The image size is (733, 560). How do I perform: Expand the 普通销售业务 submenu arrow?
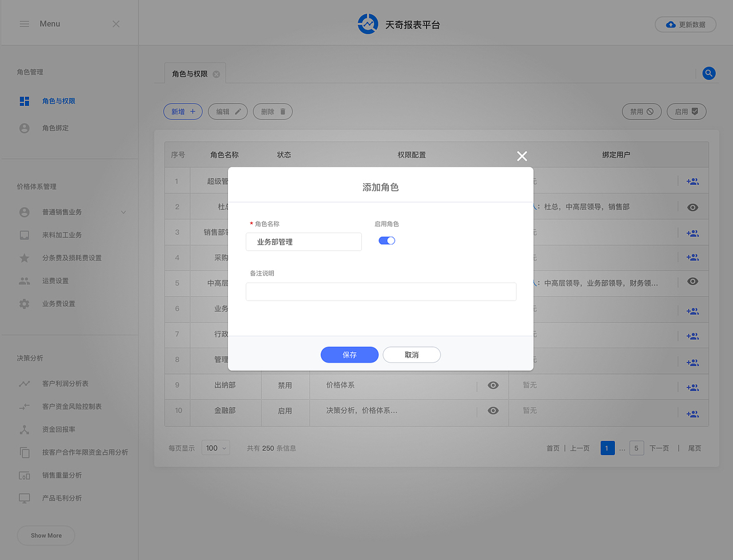pos(124,212)
